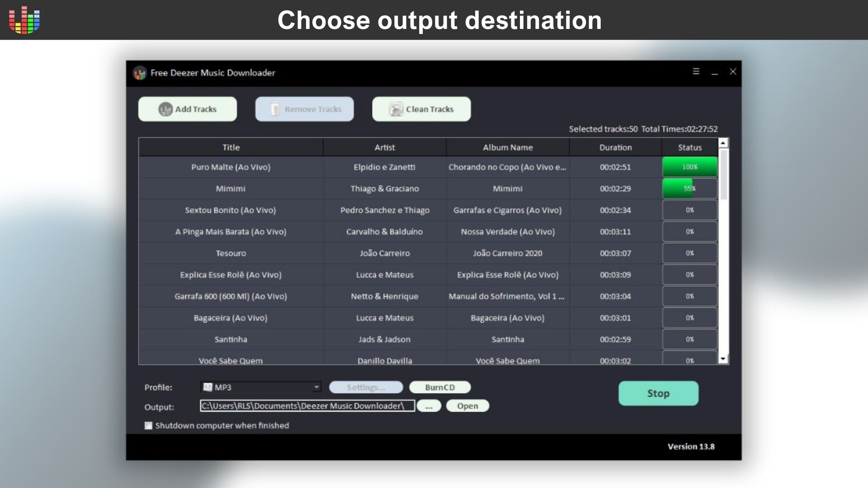Stop the current download
The width and height of the screenshot is (868, 488).
point(658,393)
